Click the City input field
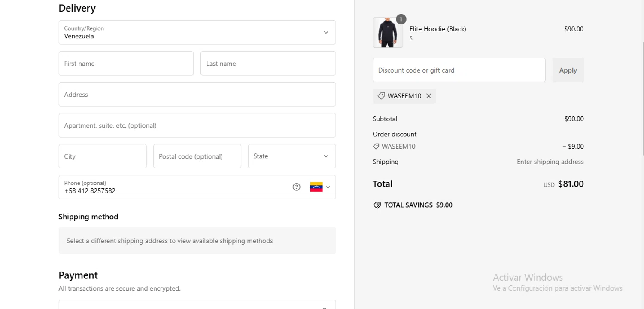The width and height of the screenshot is (644, 309). tap(103, 156)
